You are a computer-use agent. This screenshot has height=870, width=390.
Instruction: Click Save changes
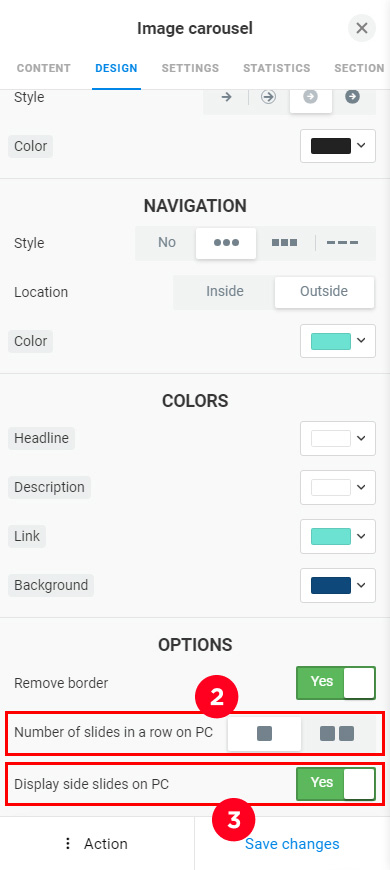pyautogui.click(x=292, y=844)
